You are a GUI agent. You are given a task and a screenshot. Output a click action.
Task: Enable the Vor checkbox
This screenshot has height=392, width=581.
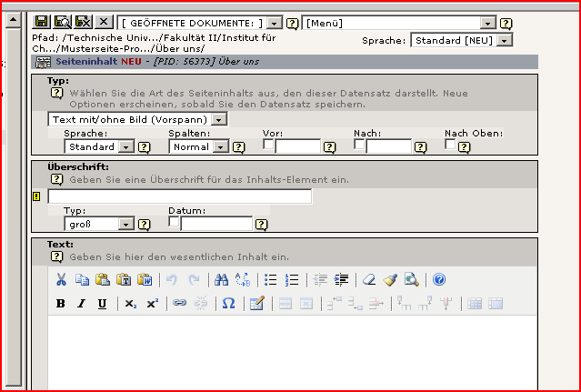click(268, 144)
